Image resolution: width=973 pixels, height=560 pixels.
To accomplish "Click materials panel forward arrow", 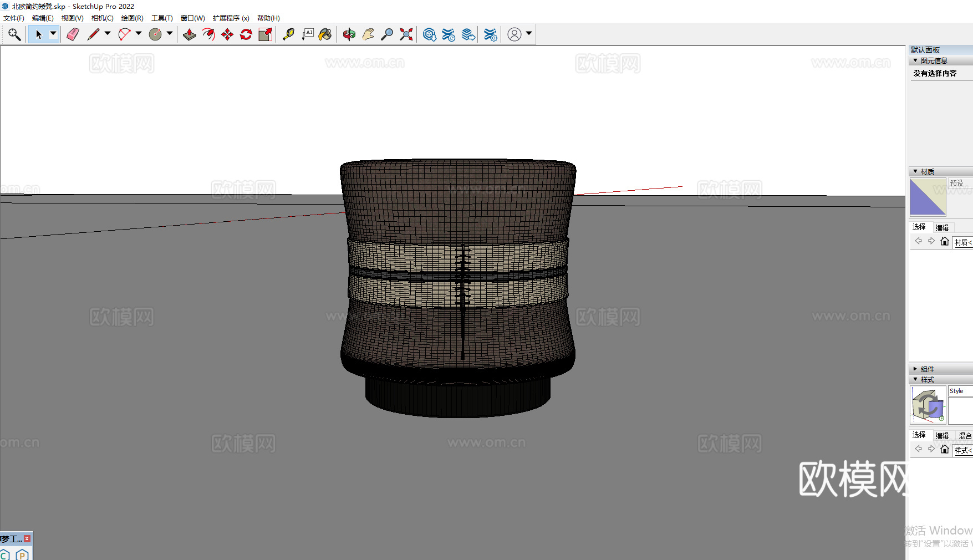I will click(x=931, y=241).
